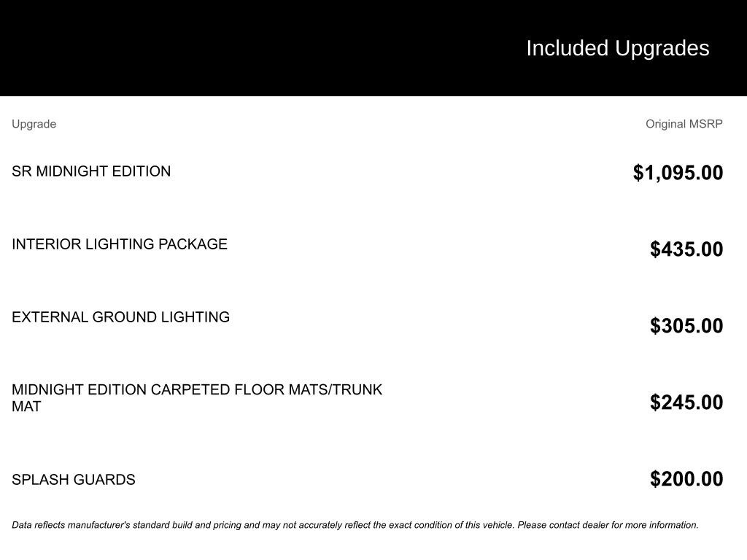747x560 pixels.
Task: Click MIDNIGHT EDITION CARPETED FLOOR MATS text
Action: (169, 390)
